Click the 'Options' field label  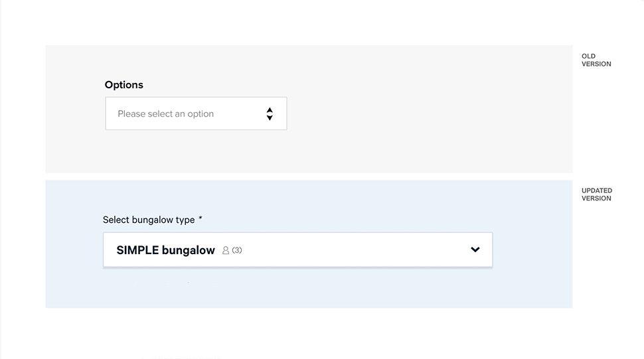[x=124, y=85]
